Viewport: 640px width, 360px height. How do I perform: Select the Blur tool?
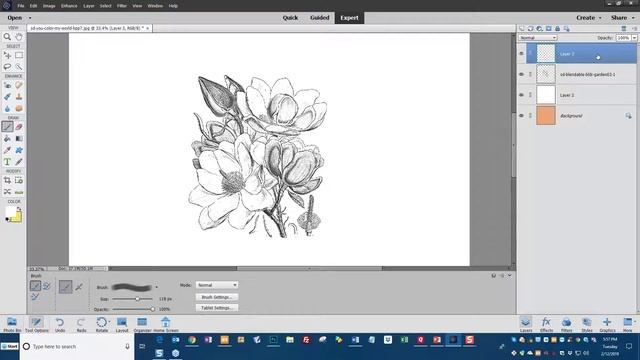[x=7, y=108]
